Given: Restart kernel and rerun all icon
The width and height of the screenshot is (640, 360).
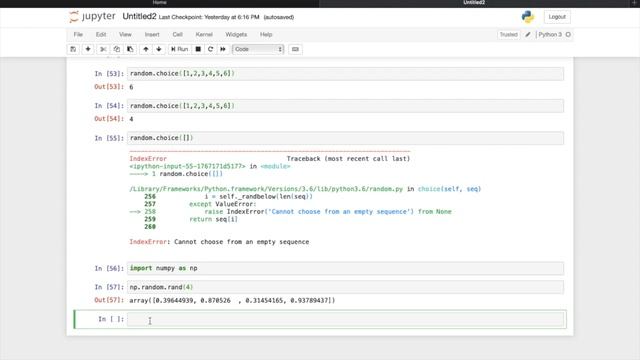Looking at the screenshot, I should pyautogui.click(x=223, y=49).
